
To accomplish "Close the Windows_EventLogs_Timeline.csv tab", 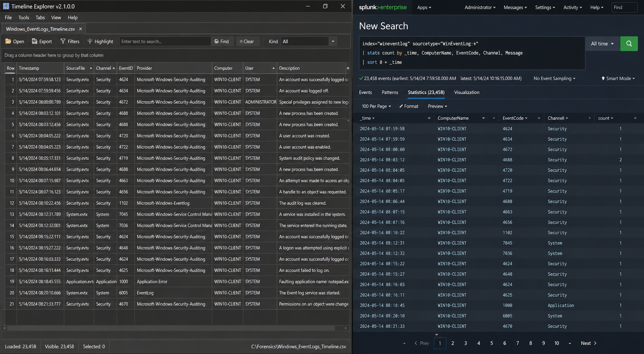I will pyautogui.click(x=80, y=29).
